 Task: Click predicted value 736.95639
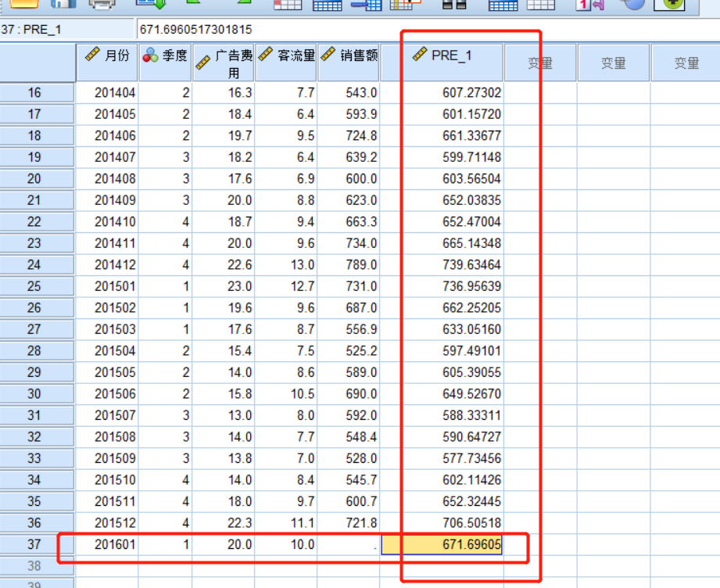coord(442,286)
